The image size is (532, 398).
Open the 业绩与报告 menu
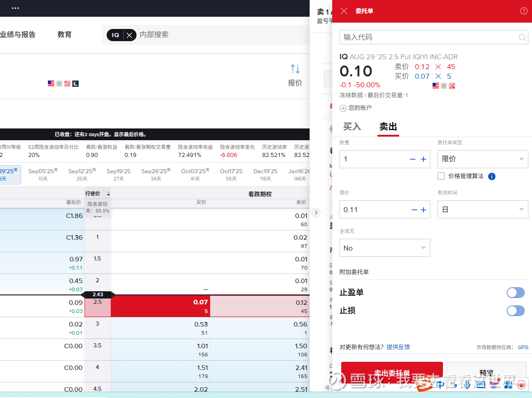(x=18, y=35)
